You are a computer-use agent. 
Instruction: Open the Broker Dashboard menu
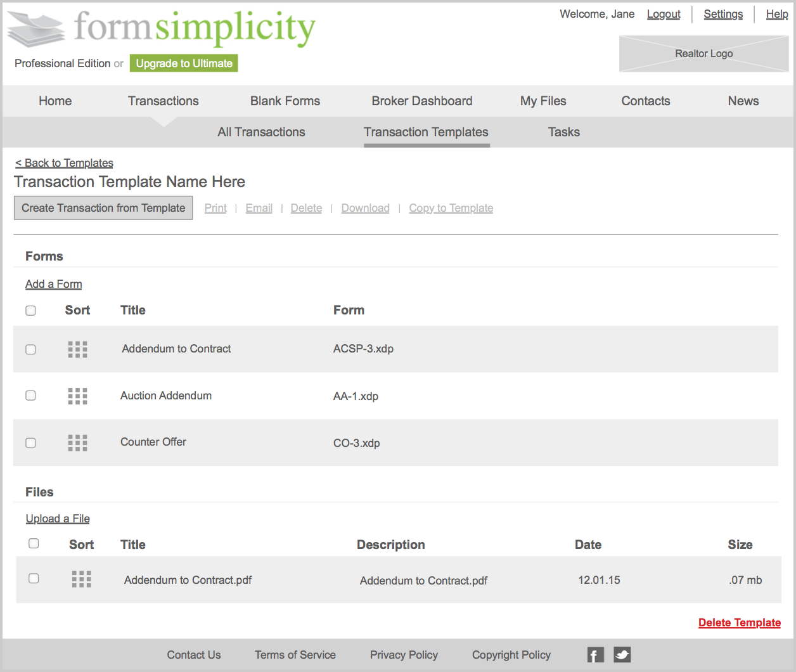coord(421,101)
